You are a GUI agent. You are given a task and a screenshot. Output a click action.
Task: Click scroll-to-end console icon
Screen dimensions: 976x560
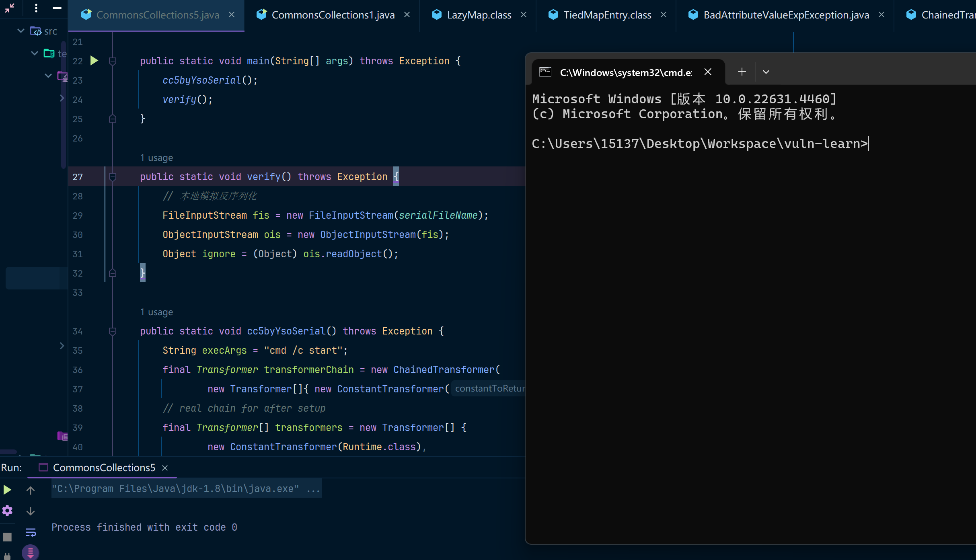31,552
